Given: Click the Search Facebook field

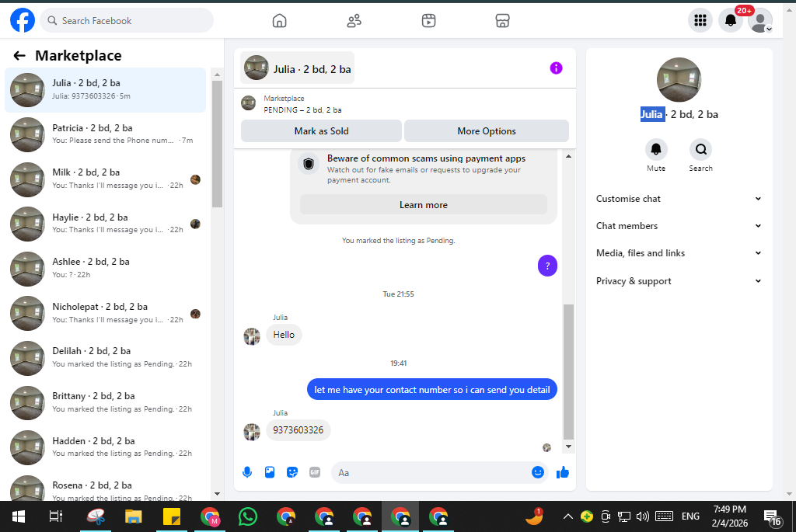Looking at the screenshot, I should [x=127, y=21].
